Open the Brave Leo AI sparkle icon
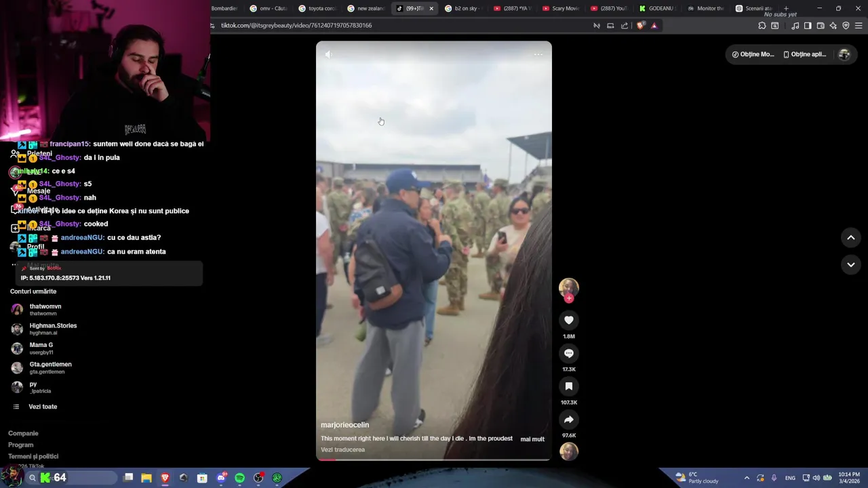The width and height of the screenshot is (868, 488). tap(833, 26)
